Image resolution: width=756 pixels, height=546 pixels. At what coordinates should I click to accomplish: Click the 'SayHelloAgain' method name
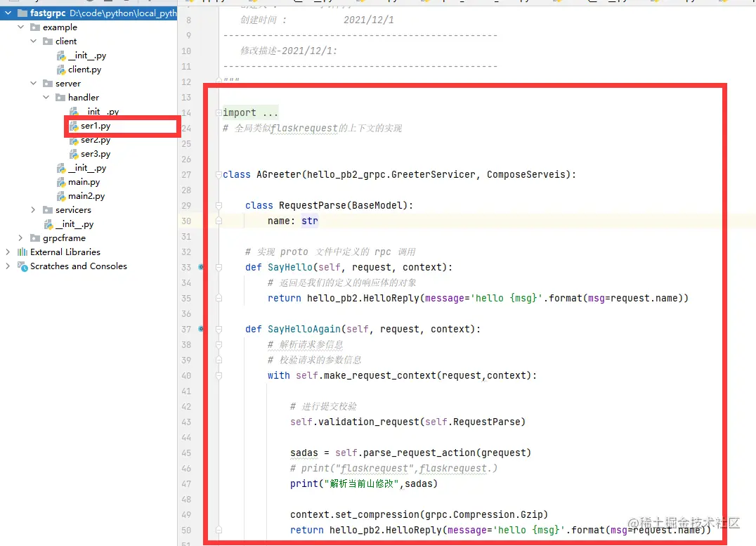(304, 329)
